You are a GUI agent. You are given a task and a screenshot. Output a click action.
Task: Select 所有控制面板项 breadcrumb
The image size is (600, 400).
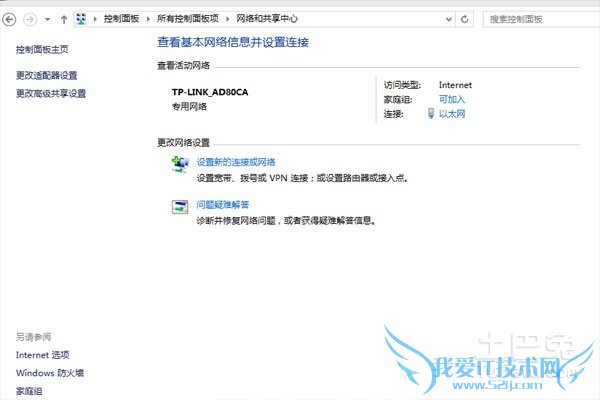188,18
